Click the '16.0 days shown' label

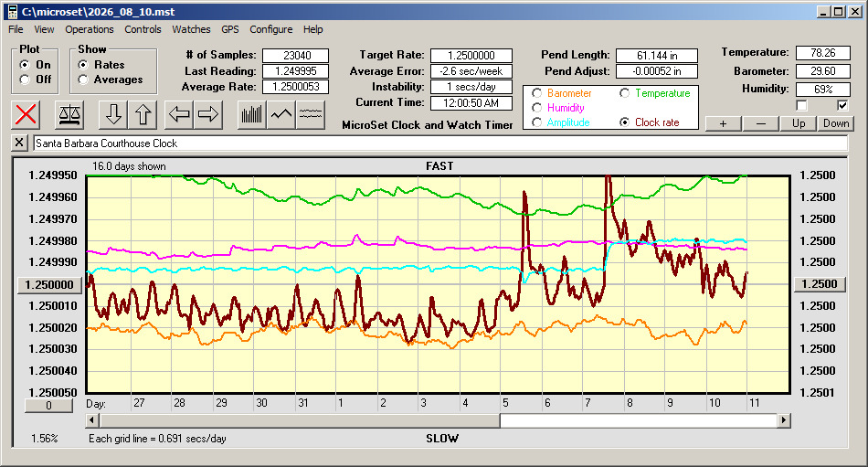click(129, 166)
